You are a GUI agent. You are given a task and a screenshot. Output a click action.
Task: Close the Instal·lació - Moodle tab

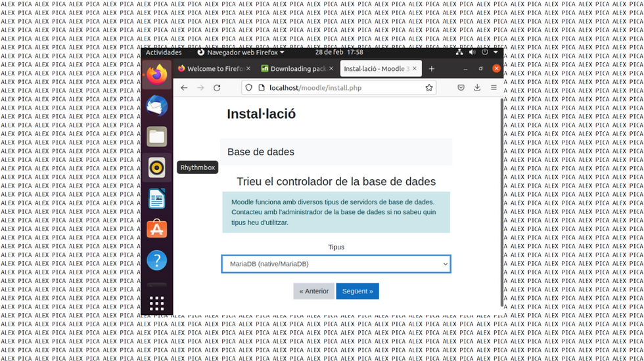click(415, 68)
